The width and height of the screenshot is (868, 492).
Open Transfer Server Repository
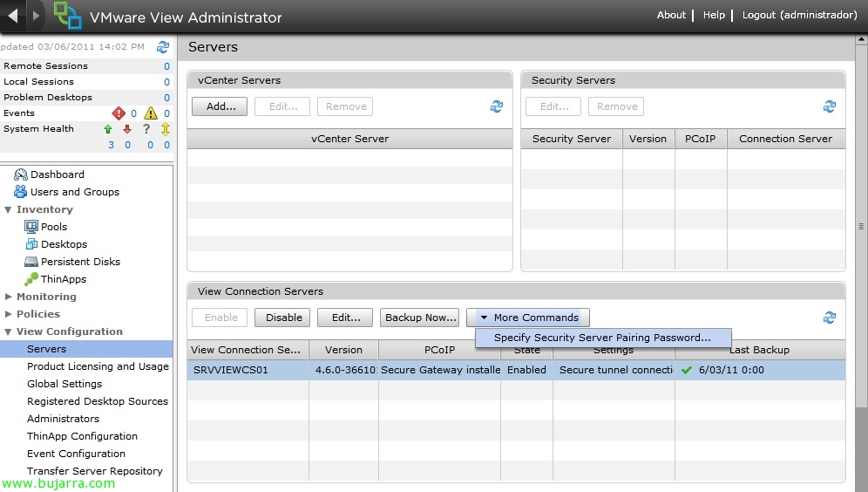tap(95, 471)
